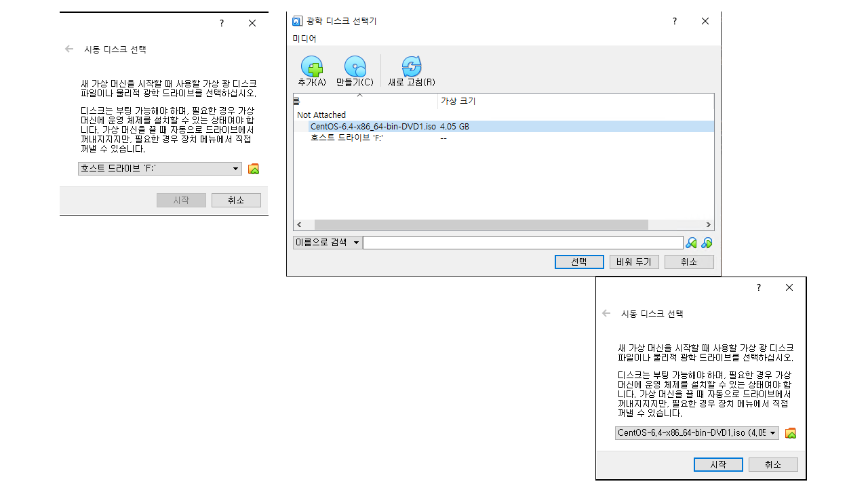Viewport: 868px width, 488px height.
Task: Click the 새로 고침(R) refresh icon
Action: click(411, 67)
